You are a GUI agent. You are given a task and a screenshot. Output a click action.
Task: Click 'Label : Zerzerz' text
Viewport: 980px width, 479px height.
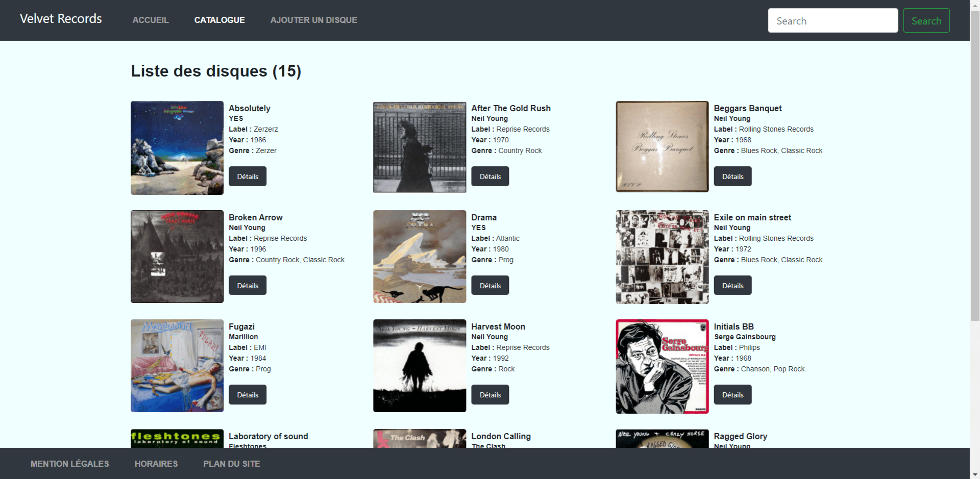pos(253,129)
